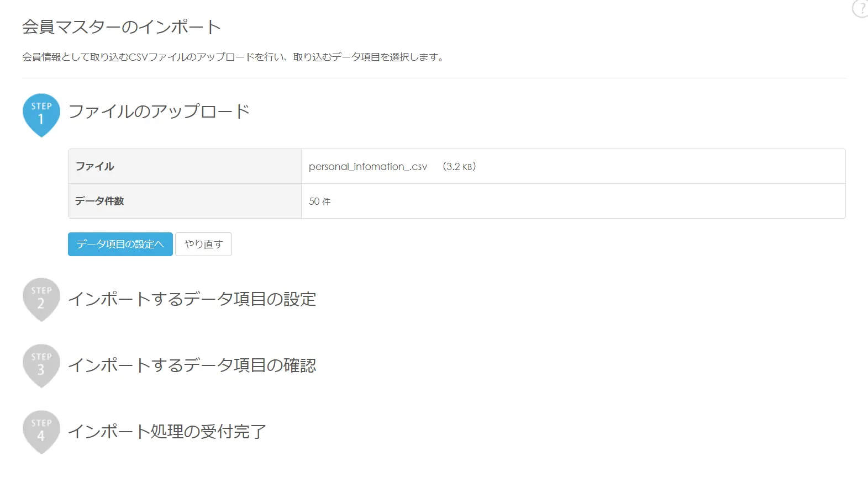The width and height of the screenshot is (868, 504).
Task: Select the インポートするデータ項目の設定 heading
Action: pos(192,299)
